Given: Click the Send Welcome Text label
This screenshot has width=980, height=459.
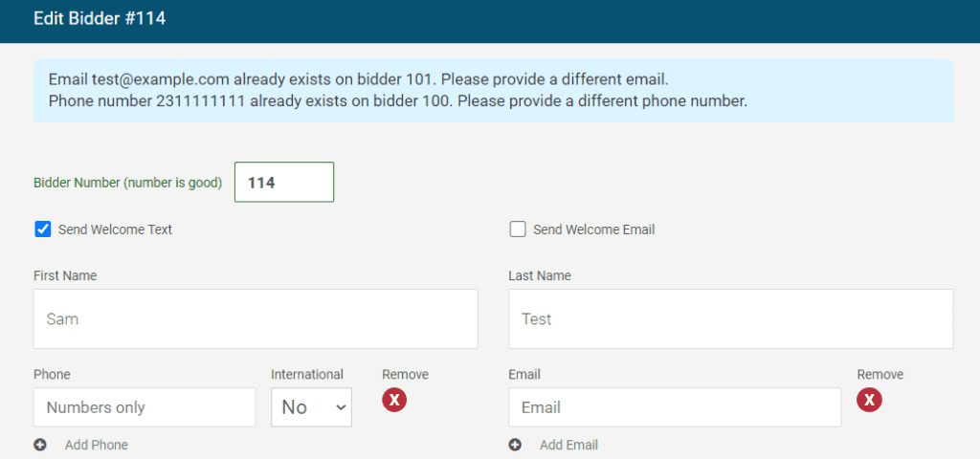Looking at the screenshot, I should 115,229.
